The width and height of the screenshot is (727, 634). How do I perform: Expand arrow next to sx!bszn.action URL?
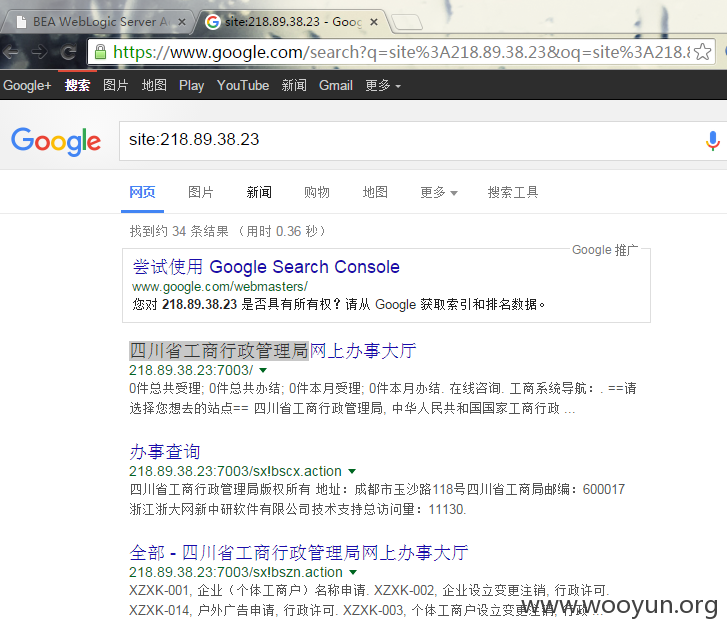(353, 572)
